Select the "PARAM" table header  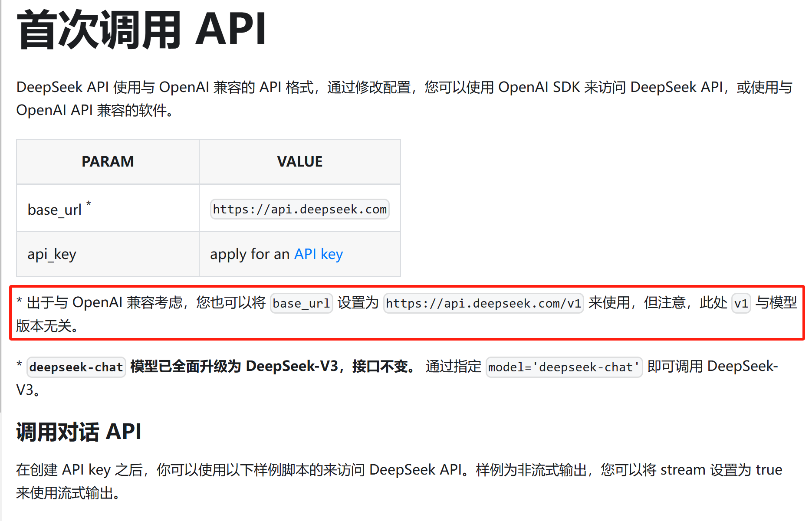(x=108, y=162)
